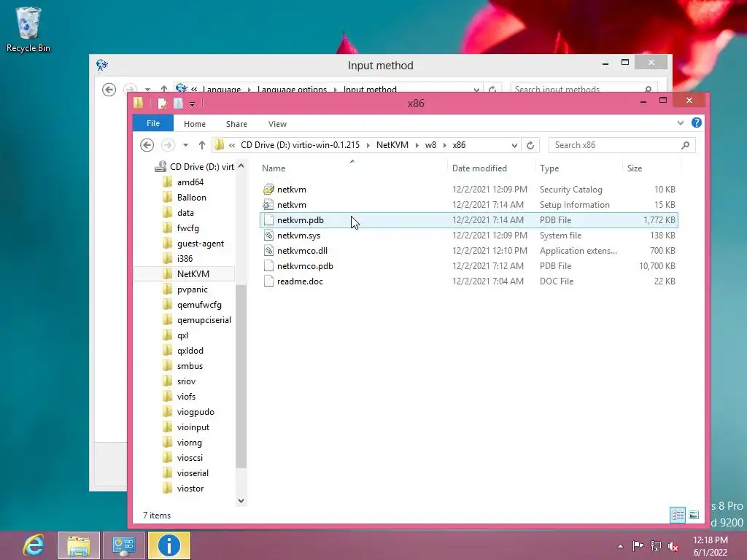The width and height of the screenshot is (747, 560).
Task: Click New folder icon in quick access toolbar
Action: coord(178,104)
